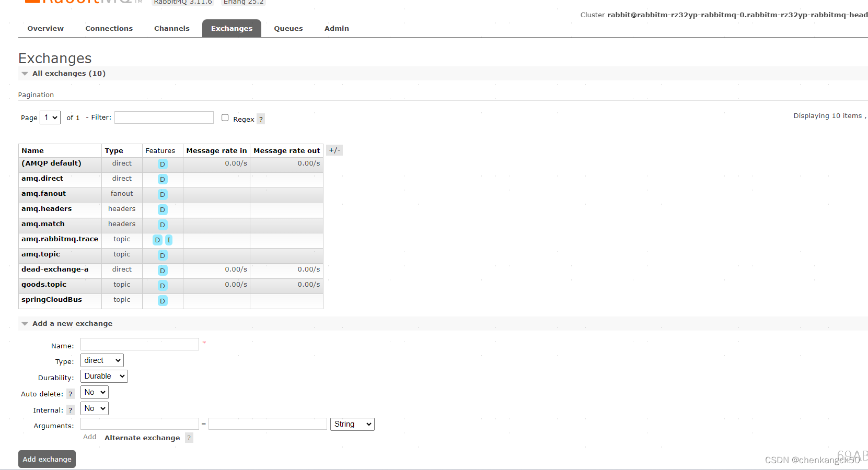Open the Regex help question mark
This screenshot has height=470, width=868.
[261, 119]
